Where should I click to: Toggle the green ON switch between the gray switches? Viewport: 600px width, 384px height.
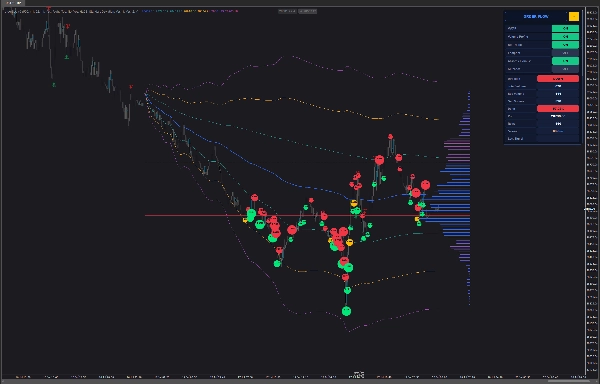click(565, 61)
